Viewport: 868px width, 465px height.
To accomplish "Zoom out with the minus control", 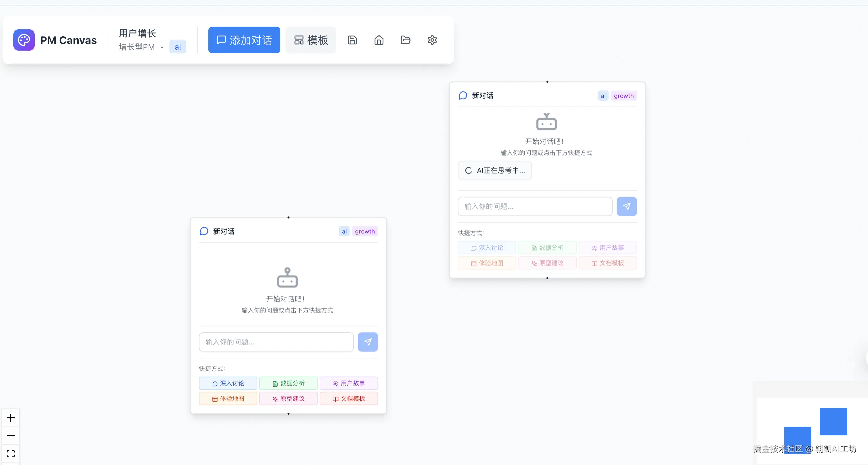I will click(11, 435).
